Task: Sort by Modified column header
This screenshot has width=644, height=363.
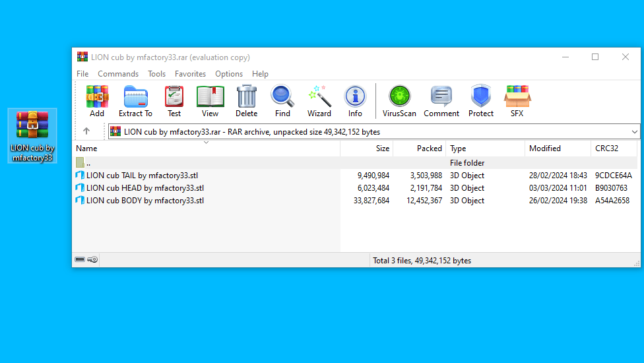Action: pos(558,148)
